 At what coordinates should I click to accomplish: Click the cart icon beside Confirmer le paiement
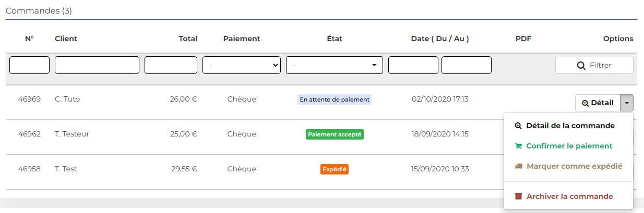518,146
